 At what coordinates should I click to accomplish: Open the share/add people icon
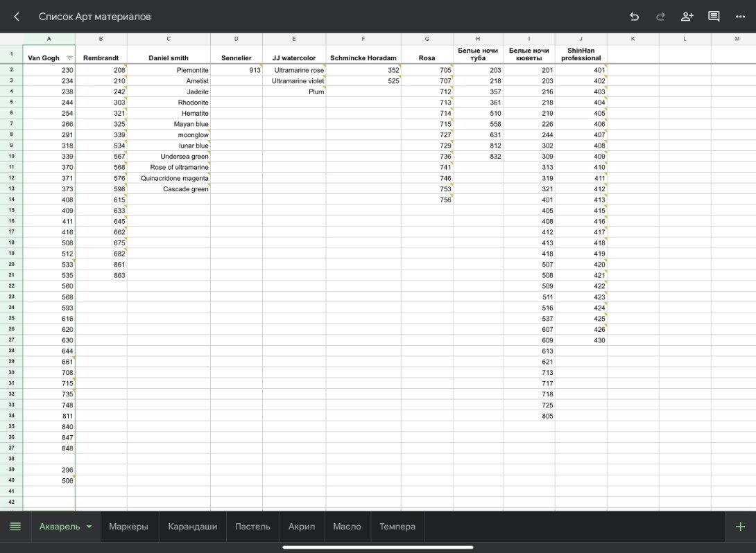pyautogui.click(x=687, y=17)
